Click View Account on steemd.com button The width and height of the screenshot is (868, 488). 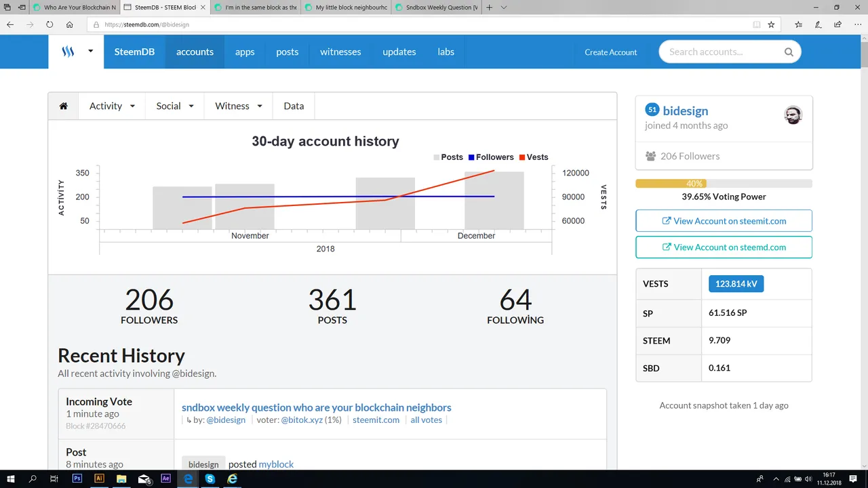point(724,247)
